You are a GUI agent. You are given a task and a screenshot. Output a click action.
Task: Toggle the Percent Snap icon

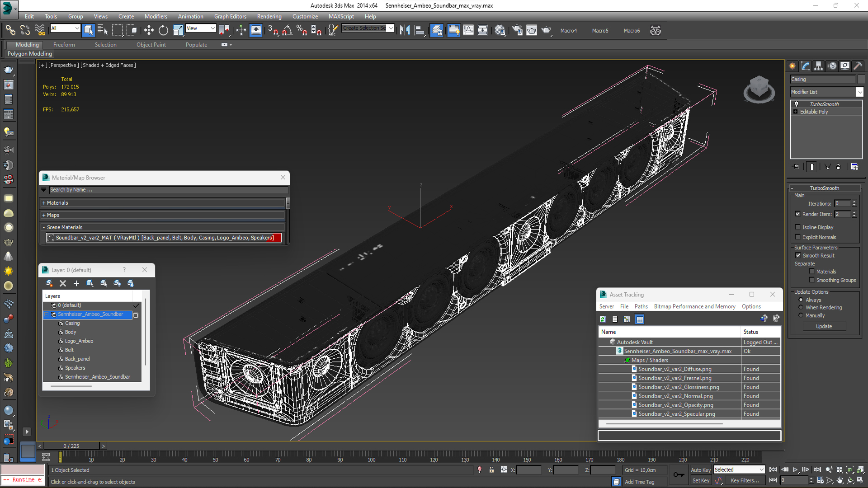point(302,30)
